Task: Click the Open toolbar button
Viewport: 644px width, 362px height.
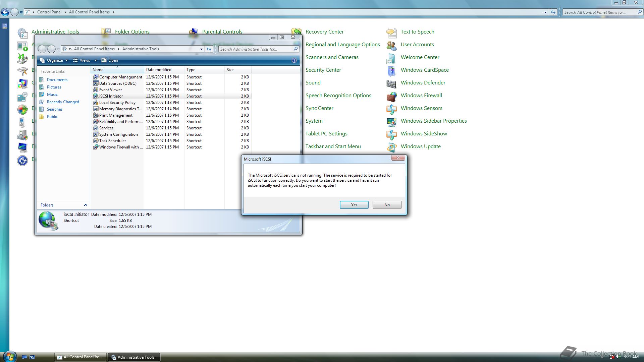Action: pos(110,60)
